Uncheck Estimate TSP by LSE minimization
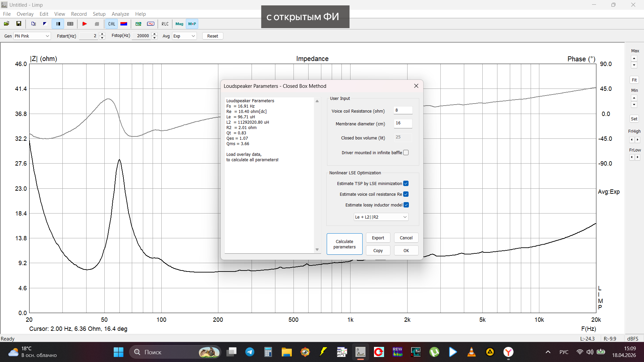The image size is (644, 362). point(406,183)
